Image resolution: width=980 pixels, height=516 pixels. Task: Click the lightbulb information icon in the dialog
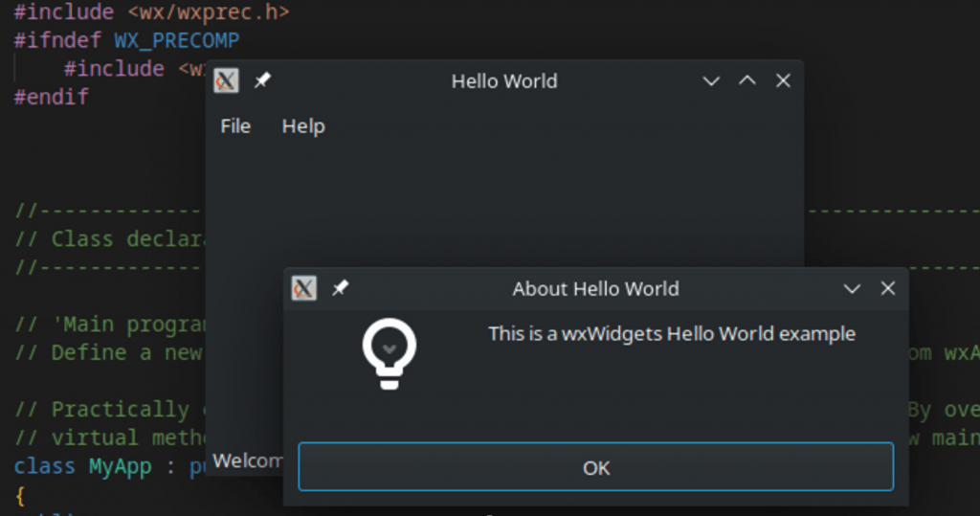tap(389, 354)
